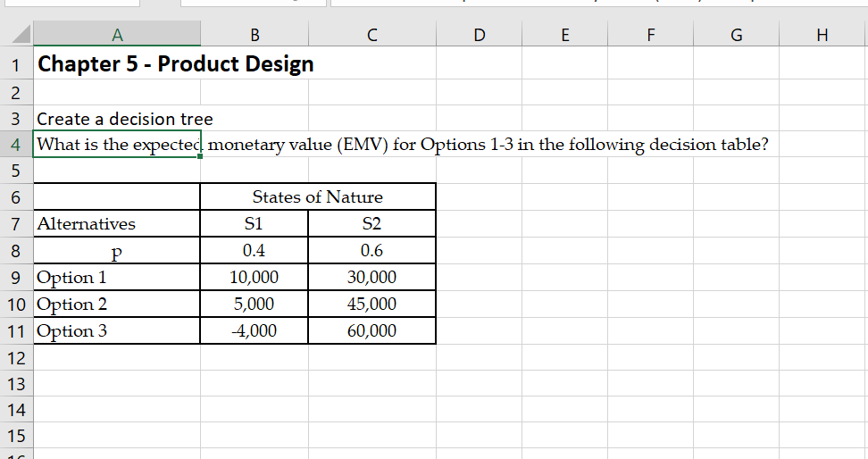This screenshot has height=459, width=868.
Task: Click the 'Option 3' label cell
Action: pos(117,331)
